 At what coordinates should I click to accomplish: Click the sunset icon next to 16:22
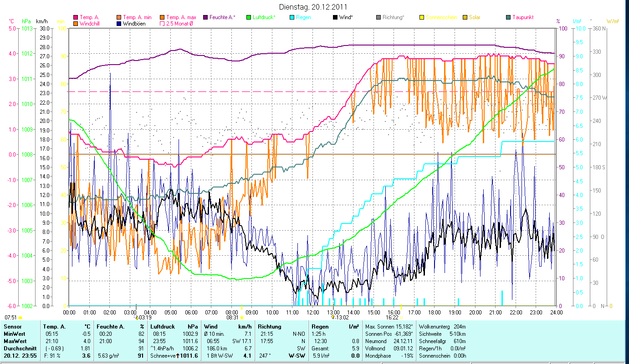(401, 318)
